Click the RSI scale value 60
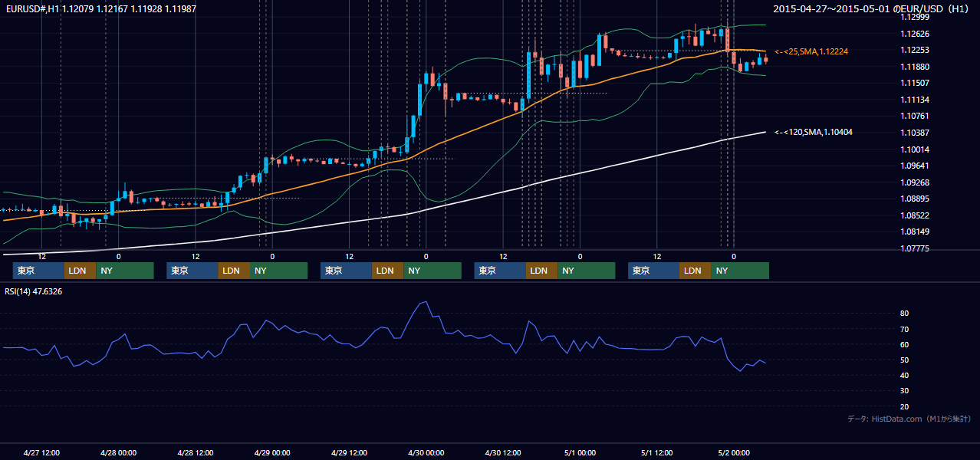 click(x=905, y=344)
